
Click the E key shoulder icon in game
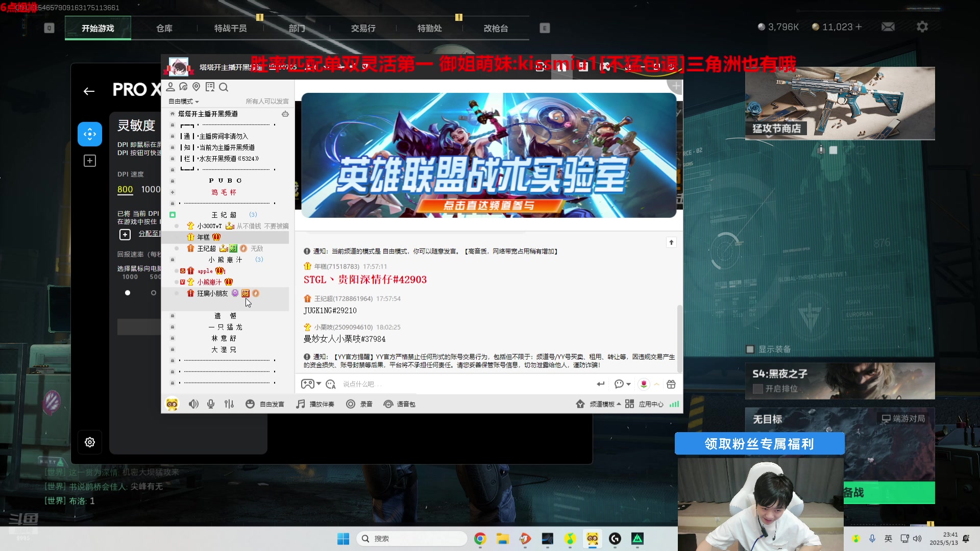point(545,28)
